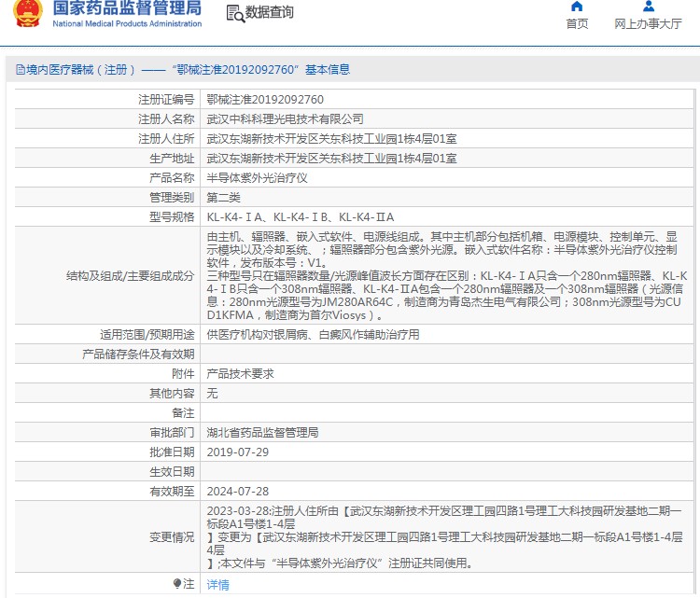Click the 适用范围/预期用途 label

click(x=147, y=335)
